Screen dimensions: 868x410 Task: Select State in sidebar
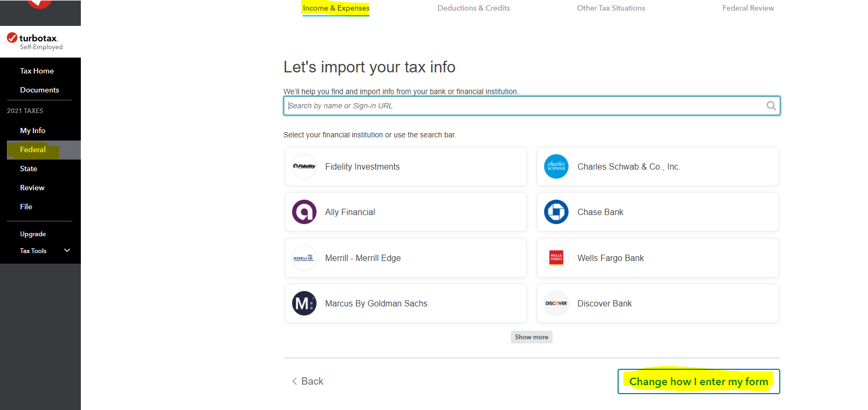(29, 169)
